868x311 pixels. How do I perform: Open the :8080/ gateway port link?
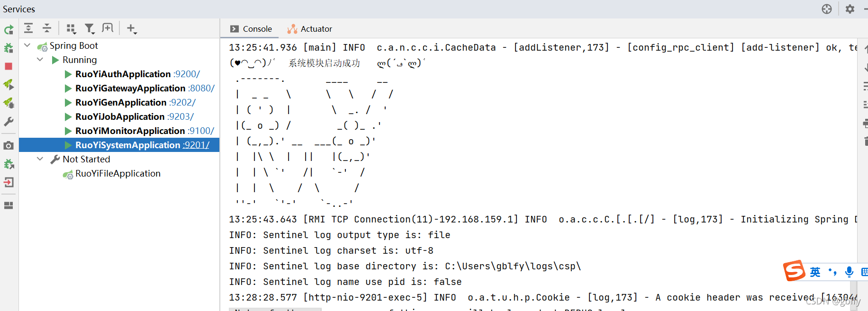point(201,88)
